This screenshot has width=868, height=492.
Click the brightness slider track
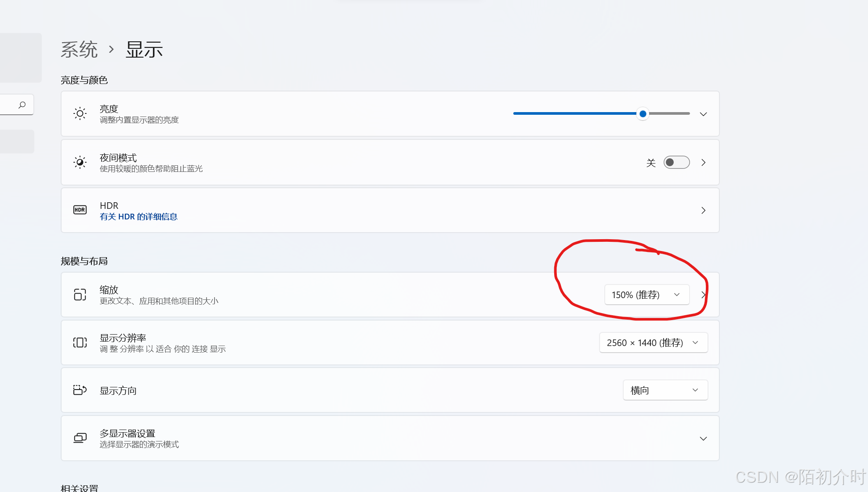571,113
